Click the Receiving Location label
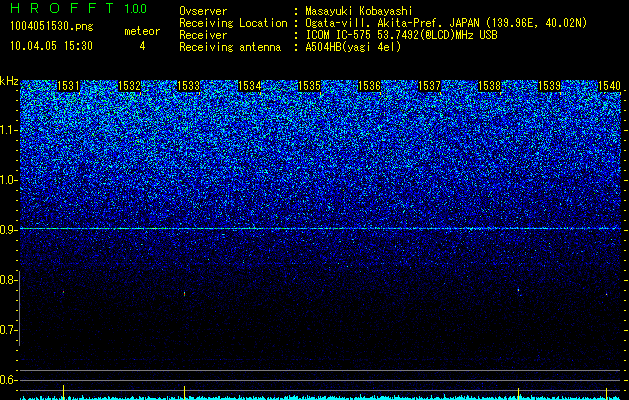 click(233, 23)
